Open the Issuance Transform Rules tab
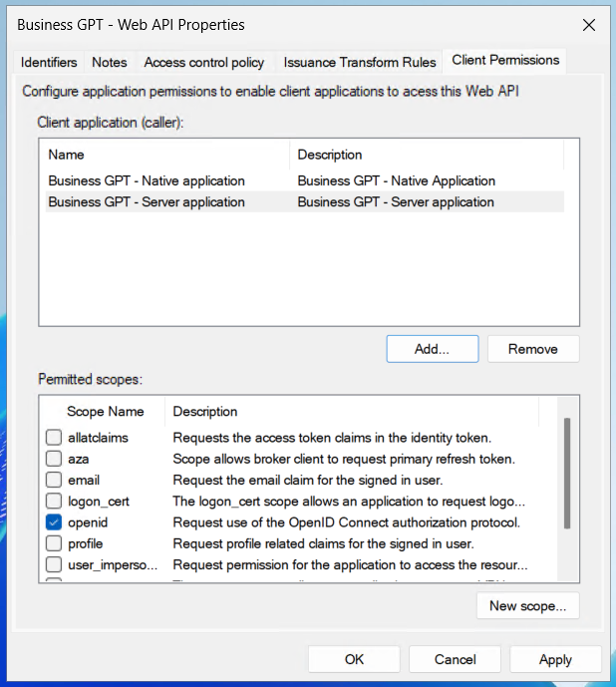 [x=360, y=62]
